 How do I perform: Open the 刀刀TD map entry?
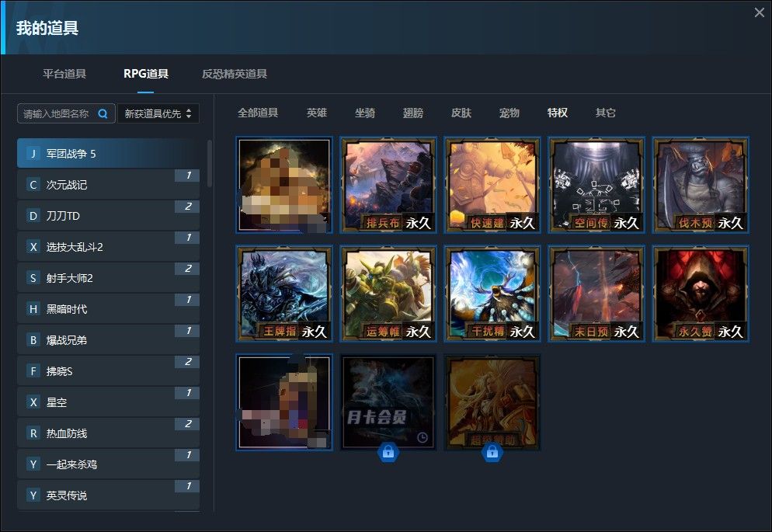point(108,216)
